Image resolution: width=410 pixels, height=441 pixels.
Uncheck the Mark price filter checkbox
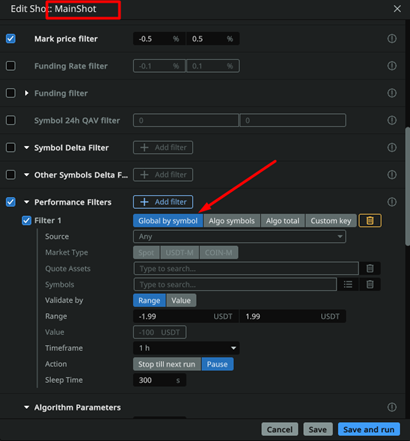tap(11, 39)
